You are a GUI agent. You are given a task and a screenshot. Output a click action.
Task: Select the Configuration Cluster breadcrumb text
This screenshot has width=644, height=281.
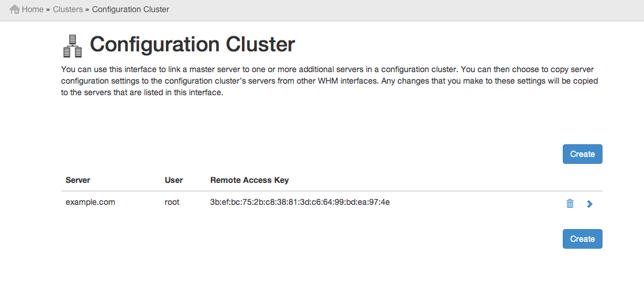point(131,9)
